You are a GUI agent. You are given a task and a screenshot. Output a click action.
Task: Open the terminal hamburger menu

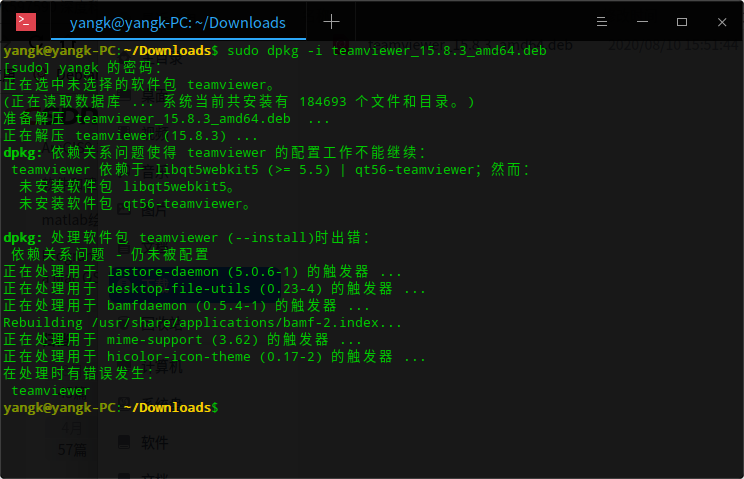[602, 22]
